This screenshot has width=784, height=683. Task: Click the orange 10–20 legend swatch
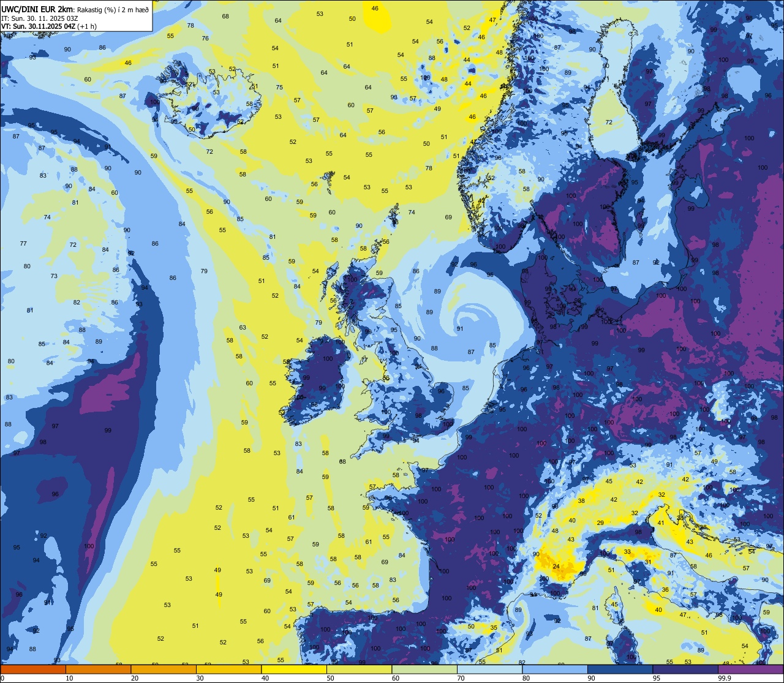coord(98,669)
